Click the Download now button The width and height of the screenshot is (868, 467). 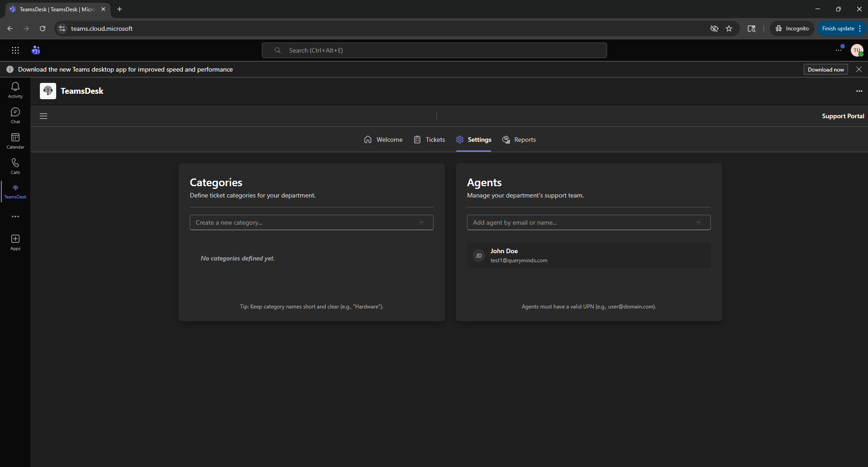(x=825, y=69)
